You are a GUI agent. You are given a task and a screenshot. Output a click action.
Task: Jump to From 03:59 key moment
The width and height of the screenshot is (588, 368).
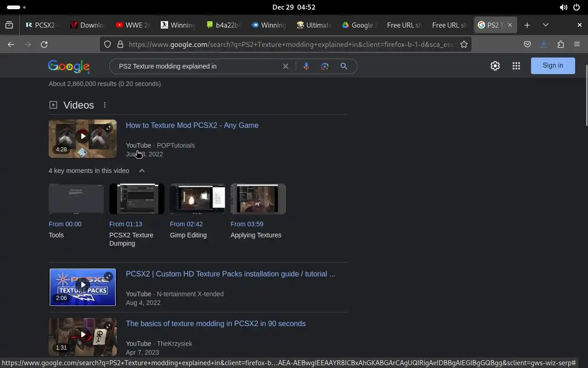(247, 224)
